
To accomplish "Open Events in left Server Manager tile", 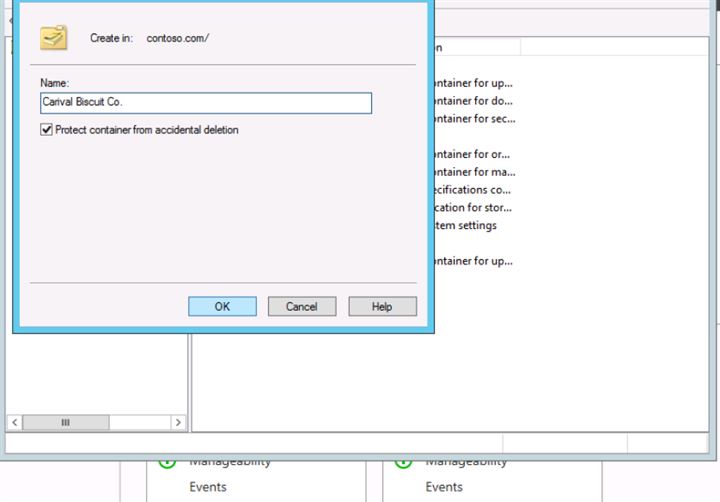I will coord(208,487).
